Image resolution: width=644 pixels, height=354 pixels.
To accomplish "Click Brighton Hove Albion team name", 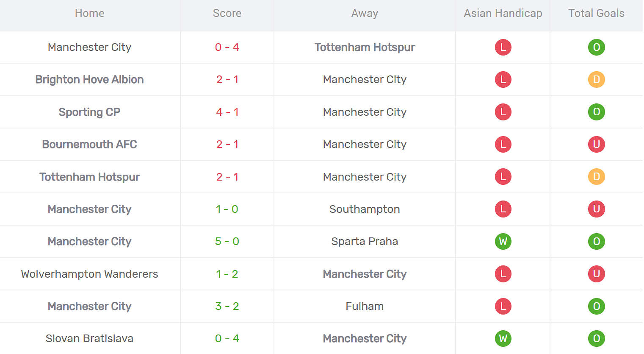I will 89,79.
